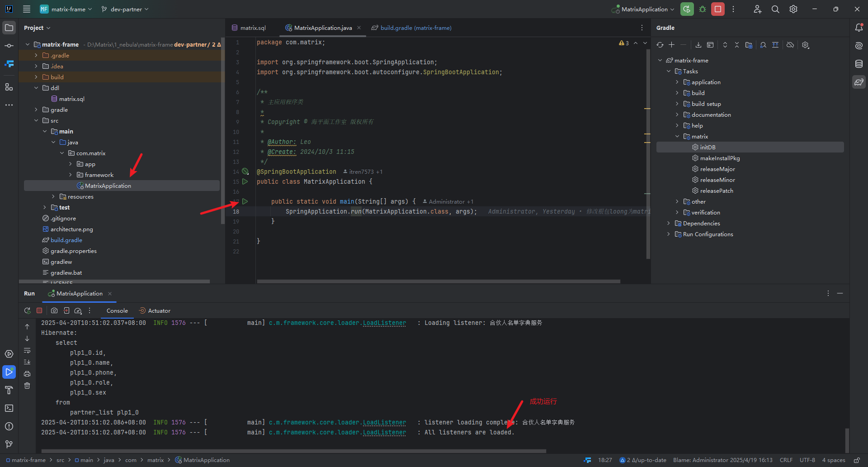The image size is (868, 467).
Task: Expand the resources folder in the Project tree
Action: [x=53, y=197]
